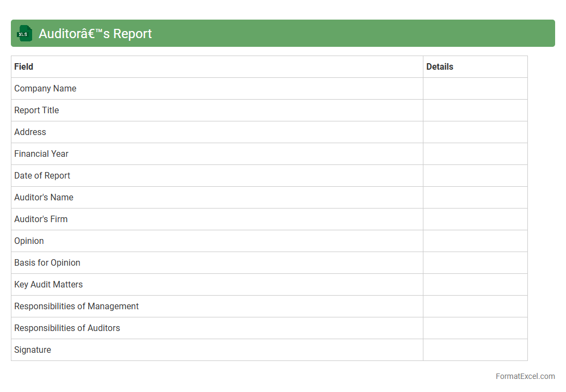Select the Address details cell
Screen dimensions: 566x392
click(475, 132)
